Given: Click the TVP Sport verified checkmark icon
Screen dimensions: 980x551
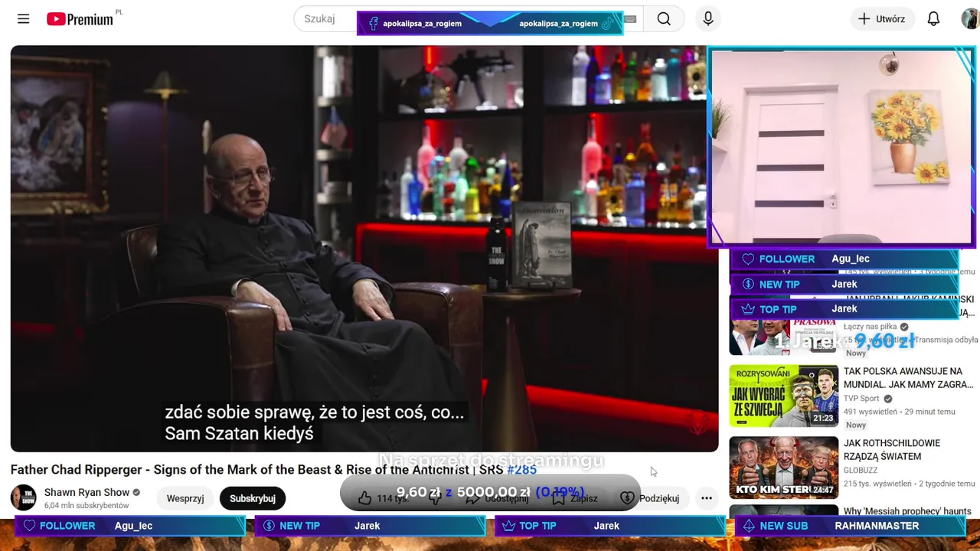Looking at the screenshot, I should (888, 399).
